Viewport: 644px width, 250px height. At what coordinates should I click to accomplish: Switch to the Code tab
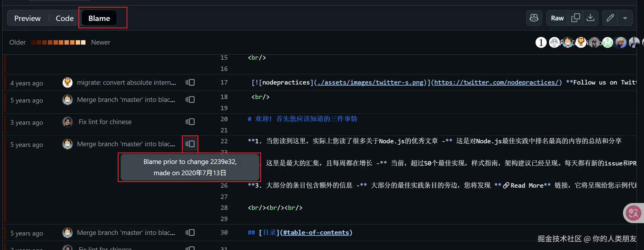tap(64, 18)
